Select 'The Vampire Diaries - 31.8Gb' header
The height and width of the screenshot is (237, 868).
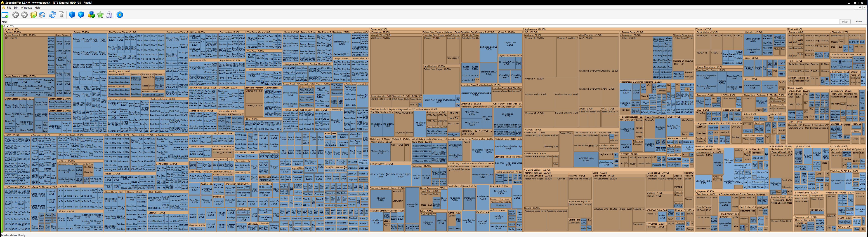[136, 32]
